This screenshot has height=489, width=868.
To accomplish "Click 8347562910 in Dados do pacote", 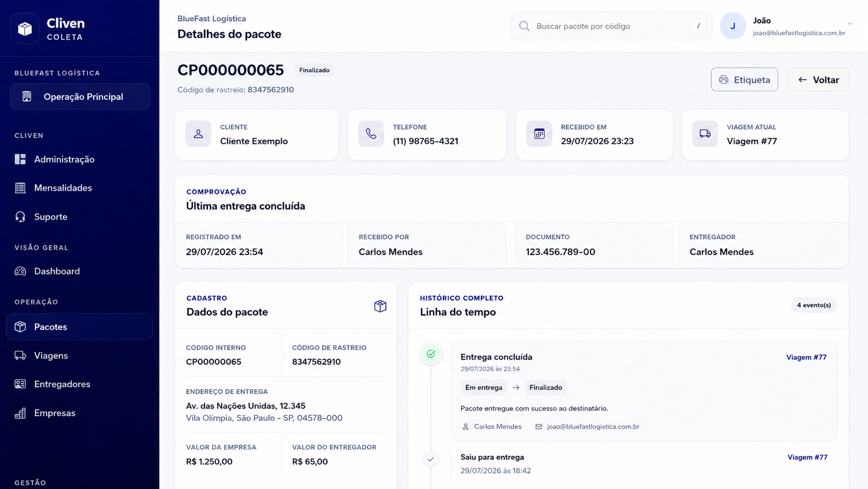I will tap(316, 362).
